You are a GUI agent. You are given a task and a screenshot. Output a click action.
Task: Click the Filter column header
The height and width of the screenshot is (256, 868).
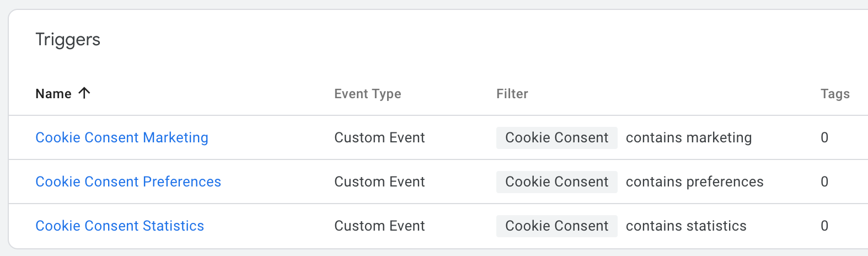512,94
